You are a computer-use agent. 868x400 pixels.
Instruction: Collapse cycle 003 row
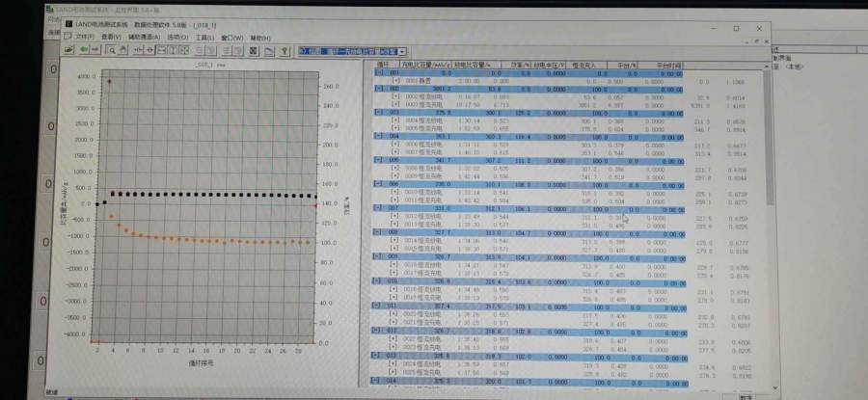click(x=379, y=113)
